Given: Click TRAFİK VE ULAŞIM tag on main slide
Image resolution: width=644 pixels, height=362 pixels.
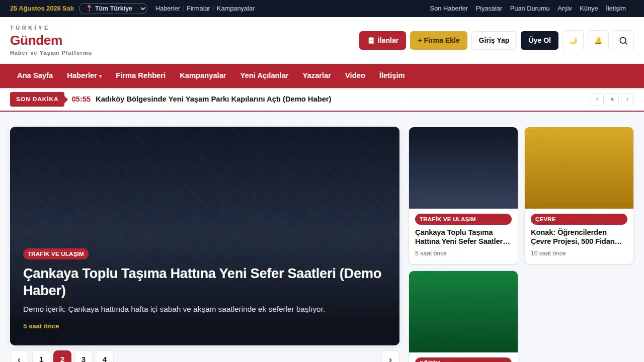Looking at the screenshot, I should tap(56, 254).
